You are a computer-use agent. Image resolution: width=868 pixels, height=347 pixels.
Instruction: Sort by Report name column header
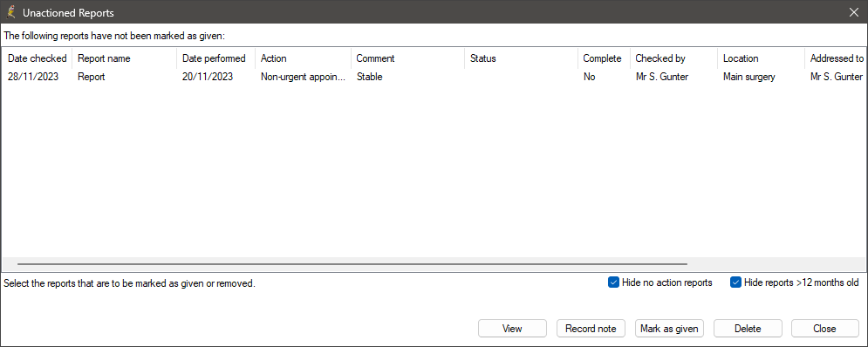[125, 58]
